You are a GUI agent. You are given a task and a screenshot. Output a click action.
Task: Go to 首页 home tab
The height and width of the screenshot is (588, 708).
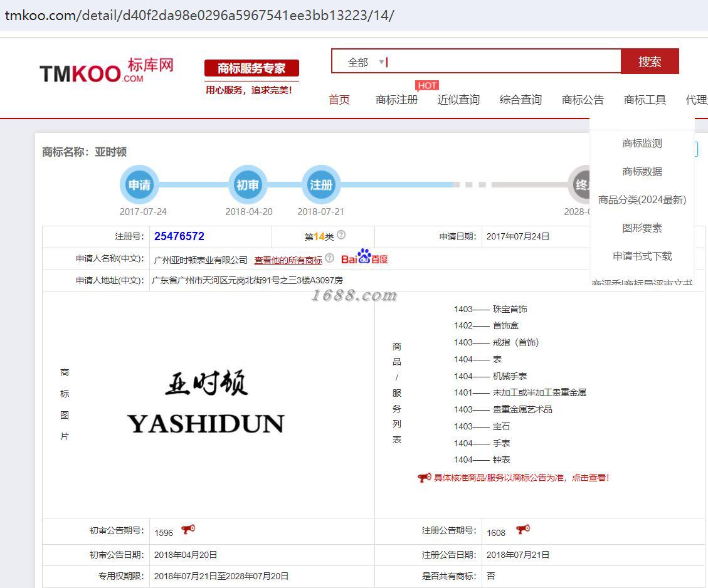click(x=339, y=99)
